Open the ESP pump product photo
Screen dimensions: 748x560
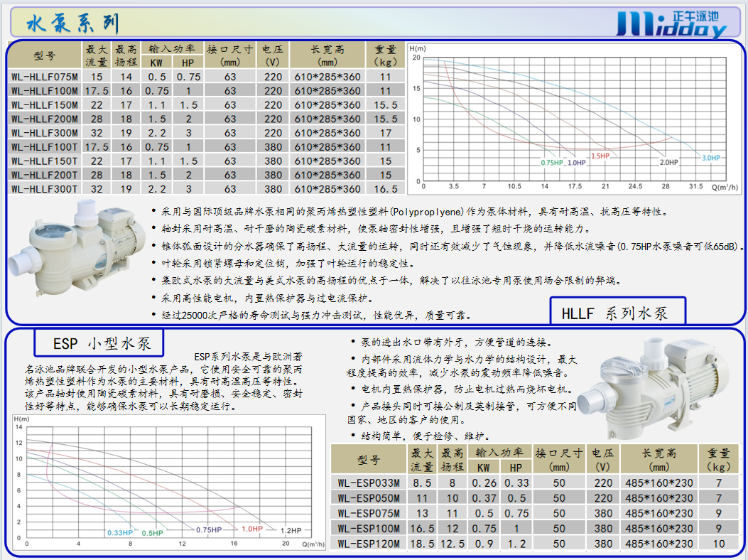tap(654, 387)
